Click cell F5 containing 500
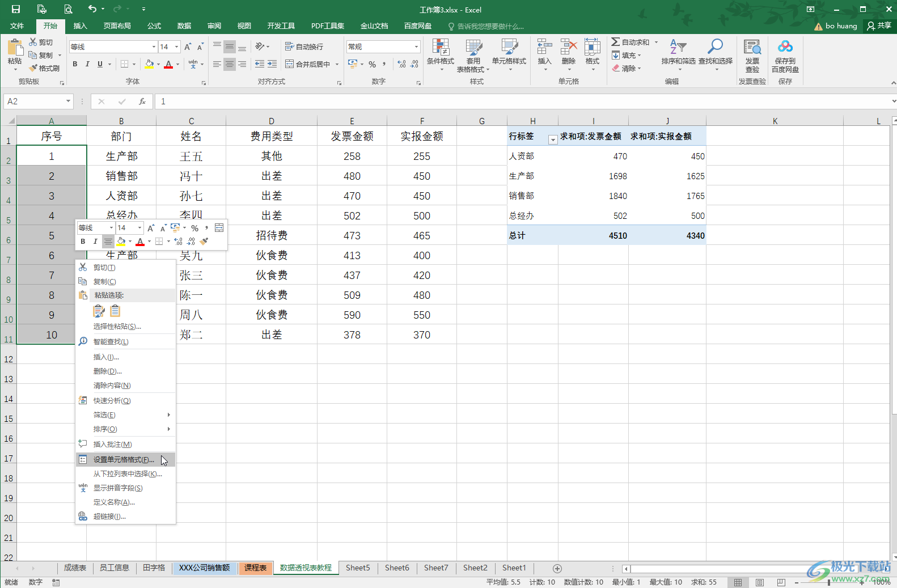 point(422,215)
